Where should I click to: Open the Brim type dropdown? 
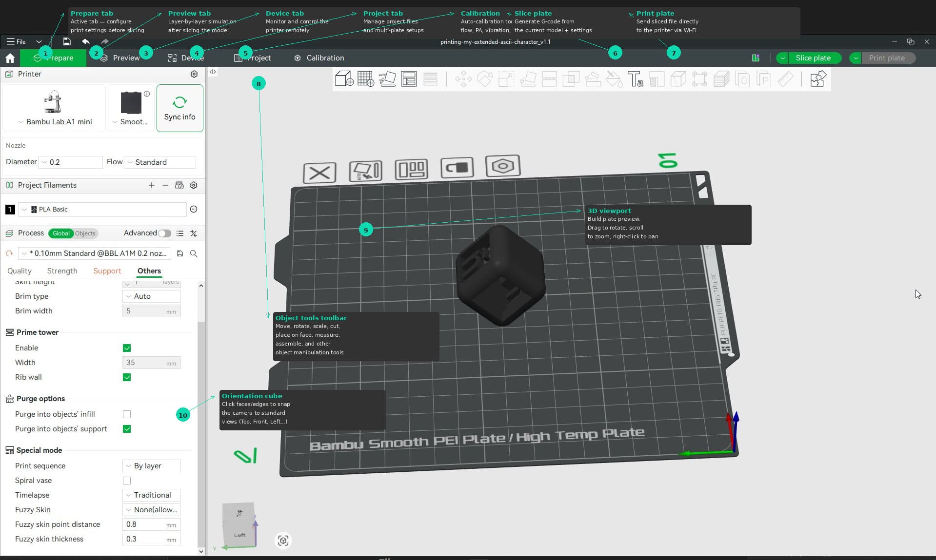coord(151,296)
